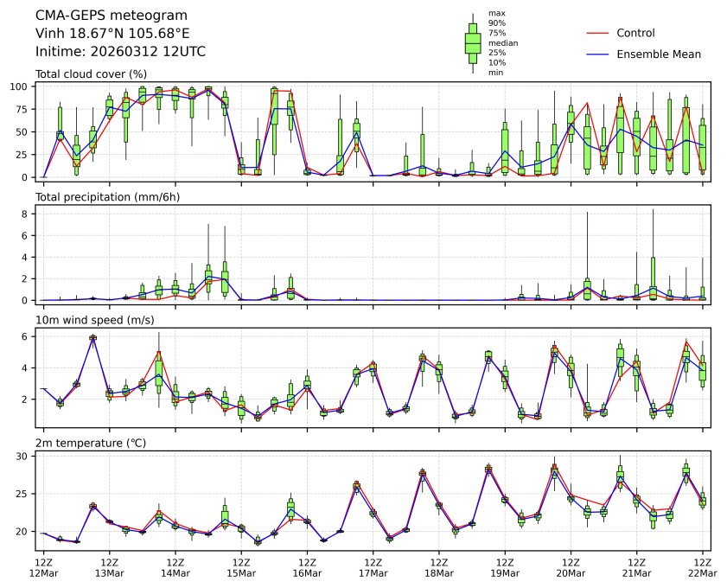Click the Total precipitation panel title
The width and height of the screenshot is (727, 588).
[x=107, y=197]
